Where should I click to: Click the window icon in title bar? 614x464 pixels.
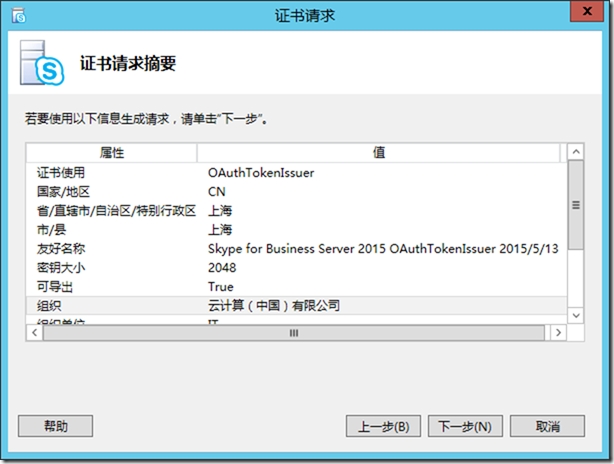pyautogui.click(x=18, y=16)
